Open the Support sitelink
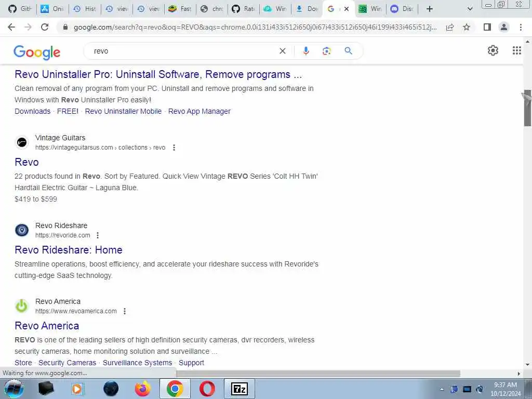 click(x=191, y=363)
